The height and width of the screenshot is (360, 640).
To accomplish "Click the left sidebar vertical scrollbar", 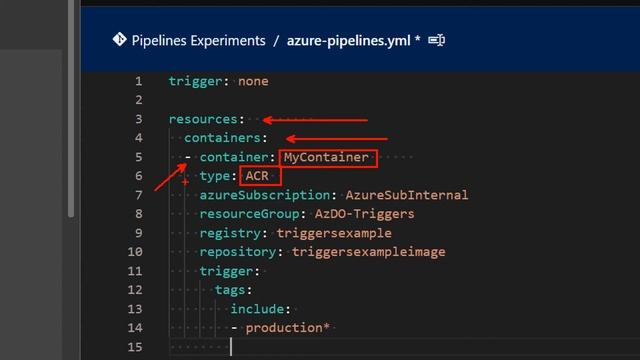I will [71, 108].
